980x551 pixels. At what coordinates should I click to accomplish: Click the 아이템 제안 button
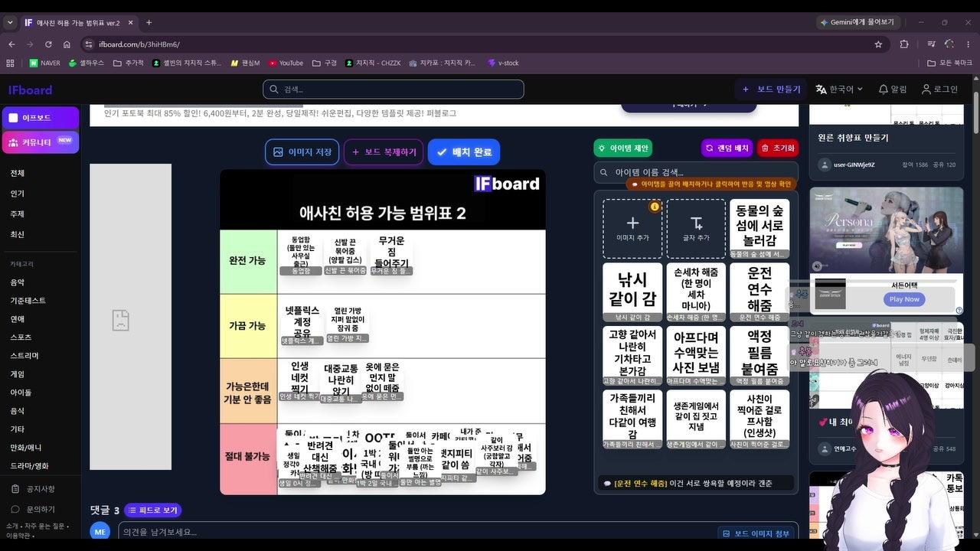tap(623, 148)
